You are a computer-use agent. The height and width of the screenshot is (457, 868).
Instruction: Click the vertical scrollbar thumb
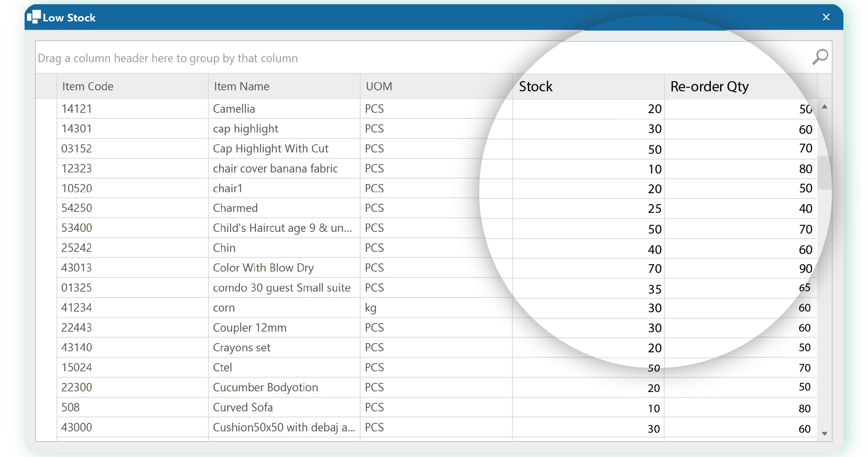(824, 172)
